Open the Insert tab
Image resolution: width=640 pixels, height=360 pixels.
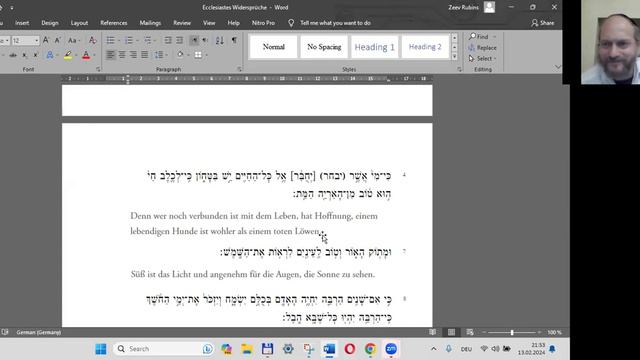pyautogui.click(x=22, y=23)
